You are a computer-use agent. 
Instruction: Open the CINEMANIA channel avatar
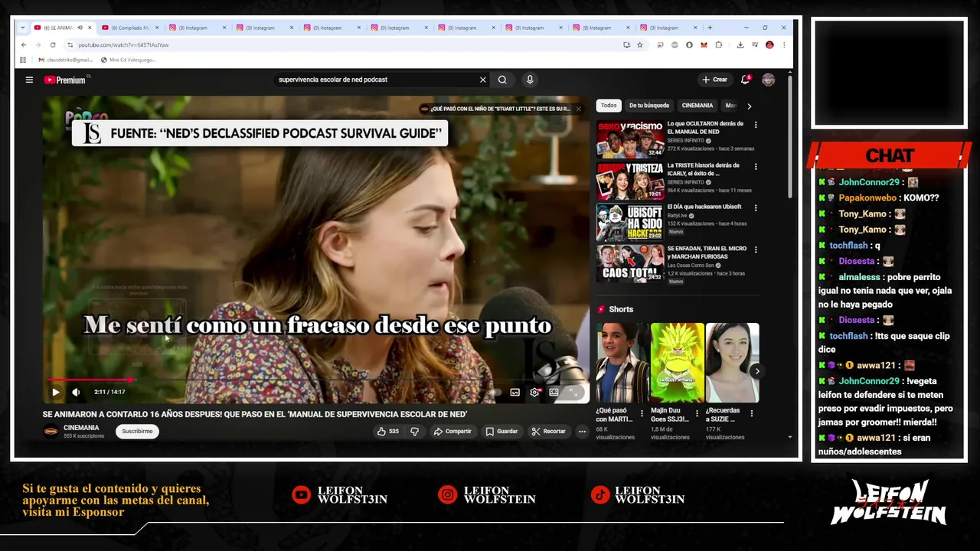[x=51, y=432]
